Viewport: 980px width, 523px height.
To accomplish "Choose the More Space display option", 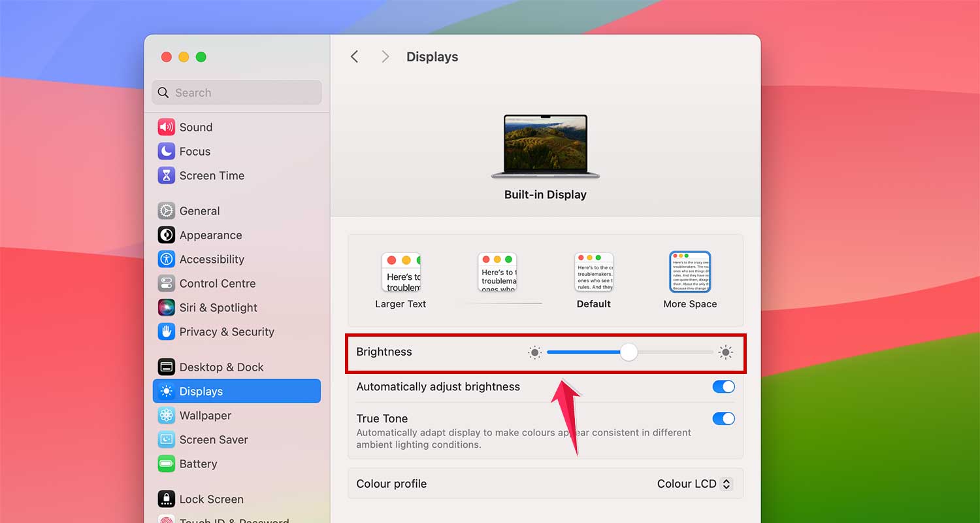I will point(690,271).
